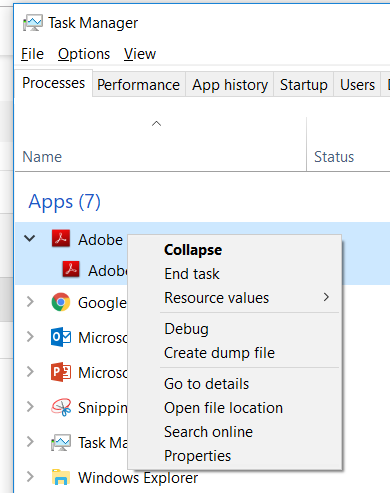Click the Adobe Acrobat parent process icon
This screenshot has width=390, height=493.
click(61, 239)
